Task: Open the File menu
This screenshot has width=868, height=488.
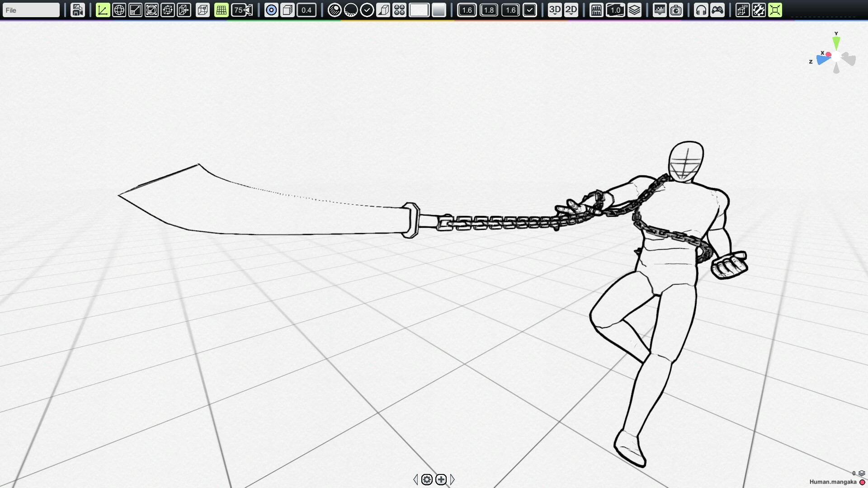Action: click(30, 9)
